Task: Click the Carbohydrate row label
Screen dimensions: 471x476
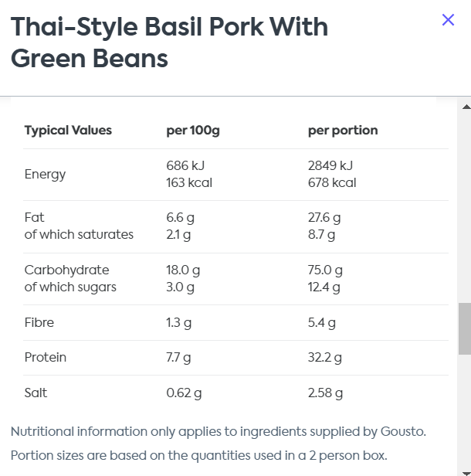Action: (x=66, y=270)
